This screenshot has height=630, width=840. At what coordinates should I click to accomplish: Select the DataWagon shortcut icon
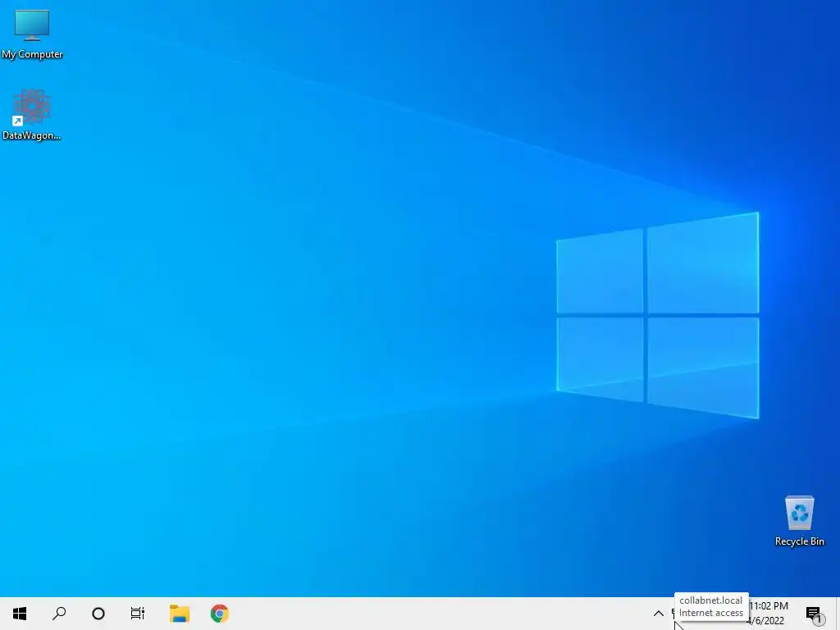click(x=32, y=115)
